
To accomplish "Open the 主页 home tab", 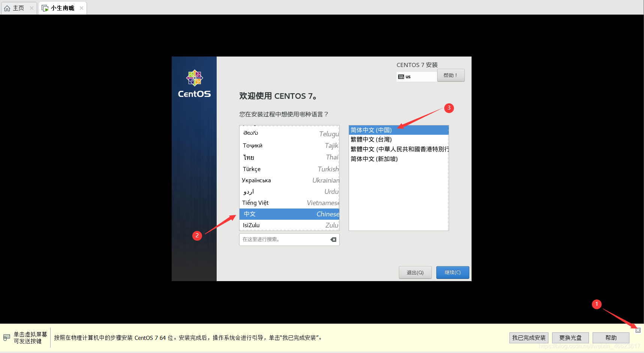I will 19,8.
